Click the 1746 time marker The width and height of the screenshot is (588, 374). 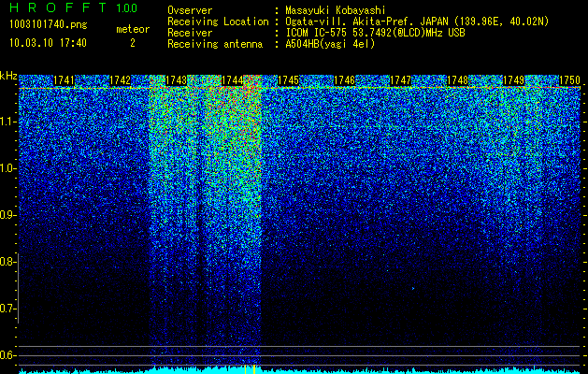344,80
